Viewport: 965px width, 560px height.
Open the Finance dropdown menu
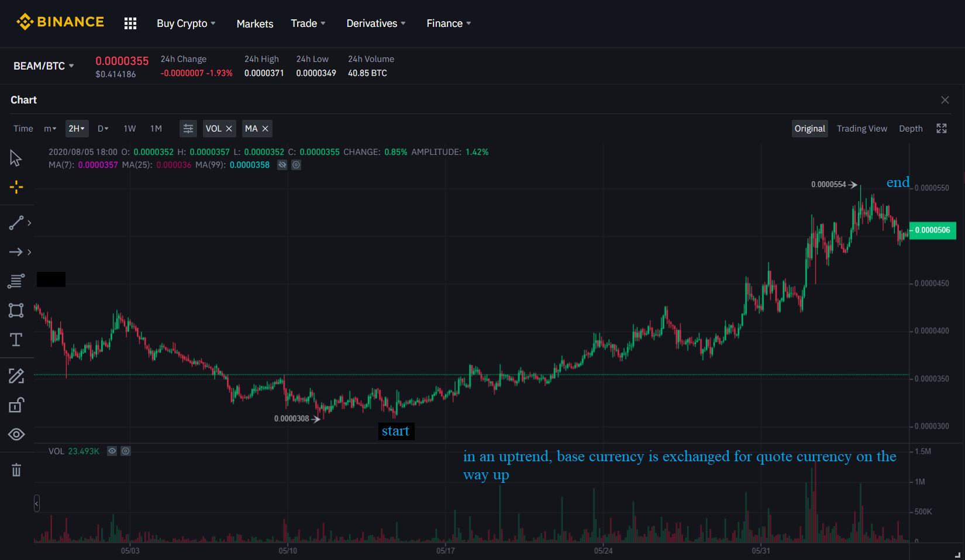point(449,23)
